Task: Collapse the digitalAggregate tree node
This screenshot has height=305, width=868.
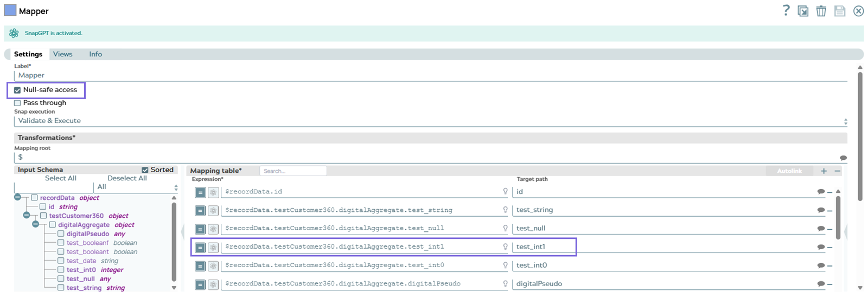Action: coord(35,224)
